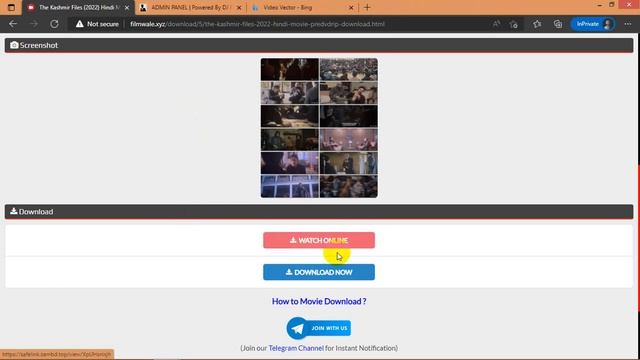Open the Read aloud icon in address bar
This screenshot has width=640, height=360.
click(496, 24)
